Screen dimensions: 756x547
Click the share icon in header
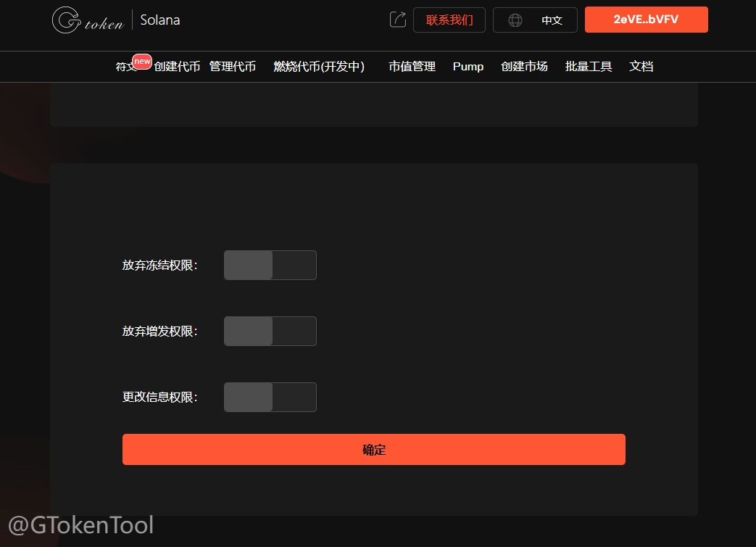tap(397, 20)
